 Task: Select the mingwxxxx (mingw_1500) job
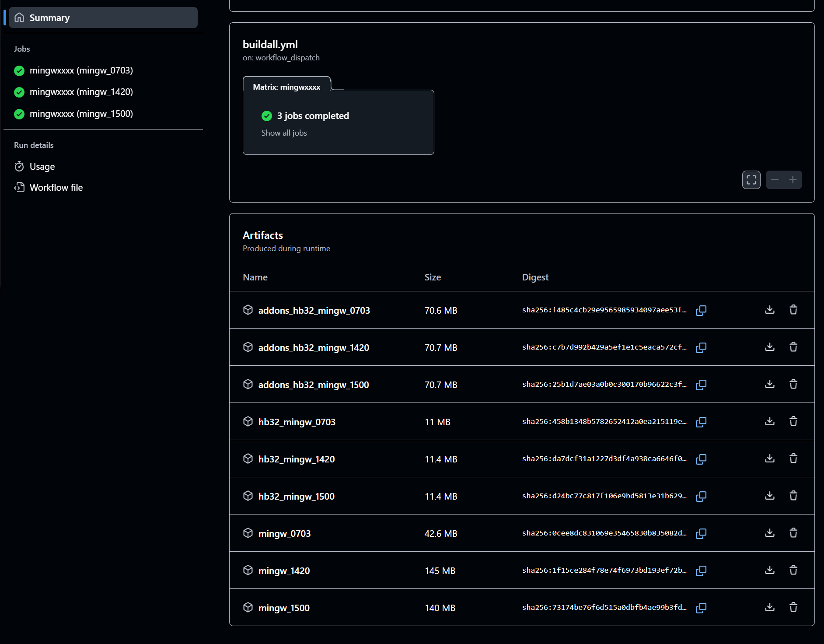[x=81, y=114]
